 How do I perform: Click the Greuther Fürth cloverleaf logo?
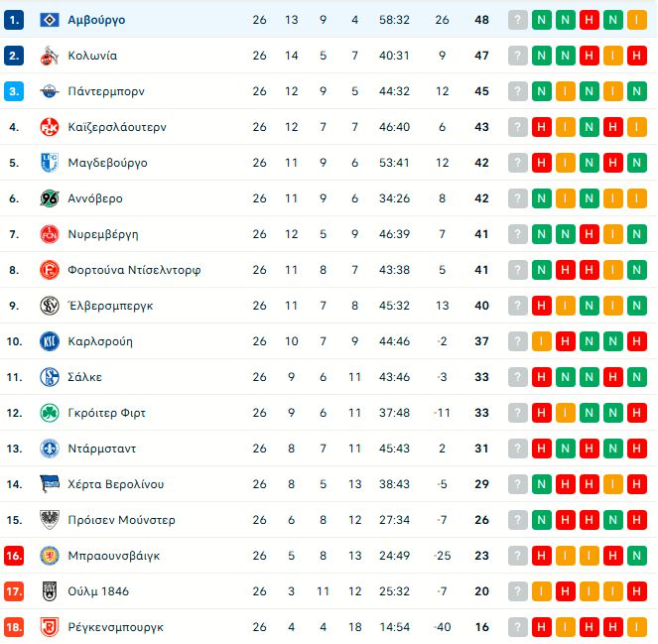[49, 413]
